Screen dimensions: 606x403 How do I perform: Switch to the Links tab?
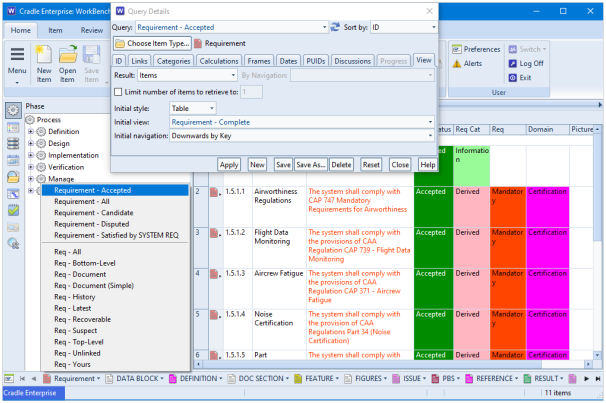pyautogui.click(x=139, y=61)
